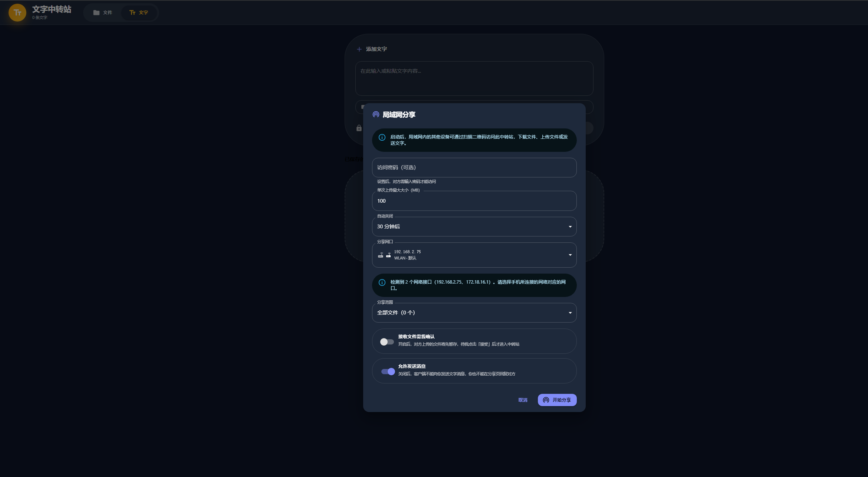Focus the 访问密码 (可选) field
Image resolution: width=868 pixels, height=477 pixels.
pyautogui.click(x=474, y=167)
